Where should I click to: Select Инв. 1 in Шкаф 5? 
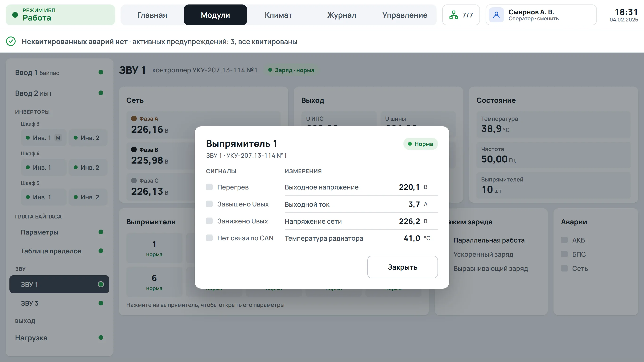tap(44, 197)
